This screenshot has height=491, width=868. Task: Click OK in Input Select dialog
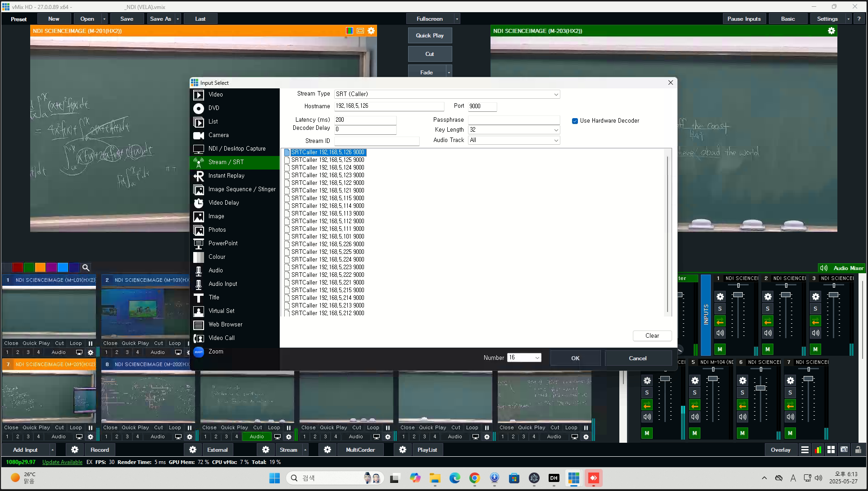click(x=575, y=358)
